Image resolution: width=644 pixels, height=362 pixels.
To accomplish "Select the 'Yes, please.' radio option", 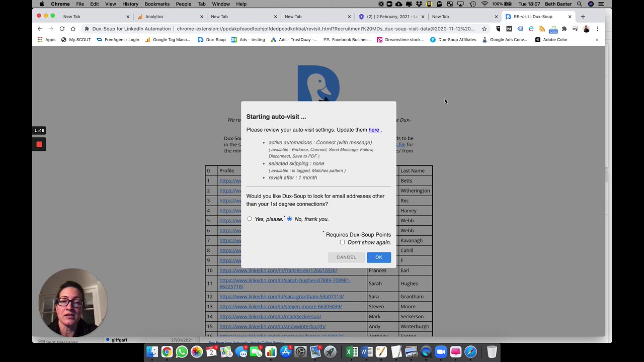I will (x=250, y=219).
